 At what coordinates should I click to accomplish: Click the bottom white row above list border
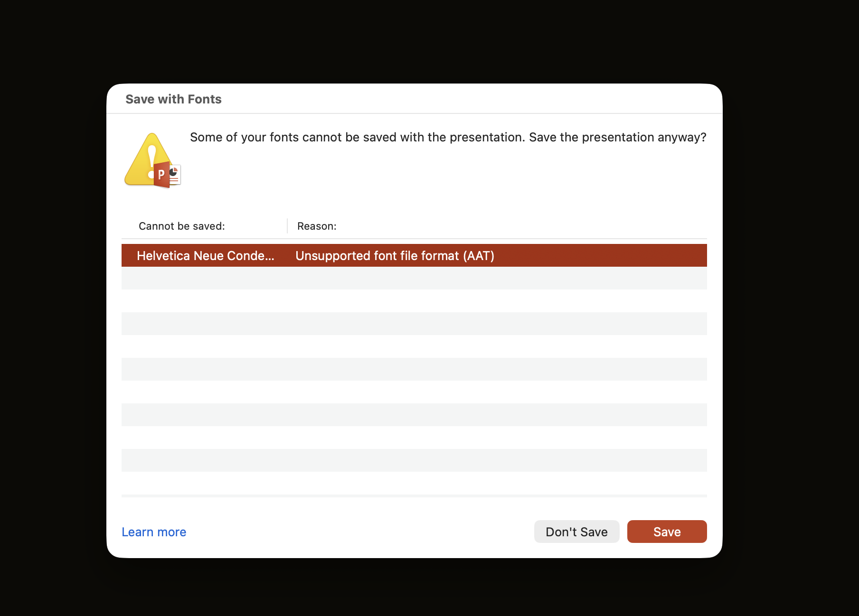coord(414,483)
